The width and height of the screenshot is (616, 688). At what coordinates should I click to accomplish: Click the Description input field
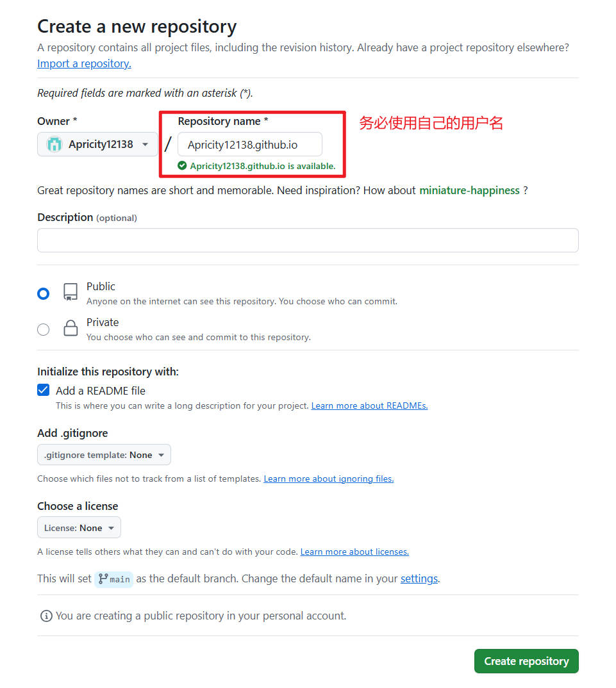pyautogui.click(x=307, y=240)
